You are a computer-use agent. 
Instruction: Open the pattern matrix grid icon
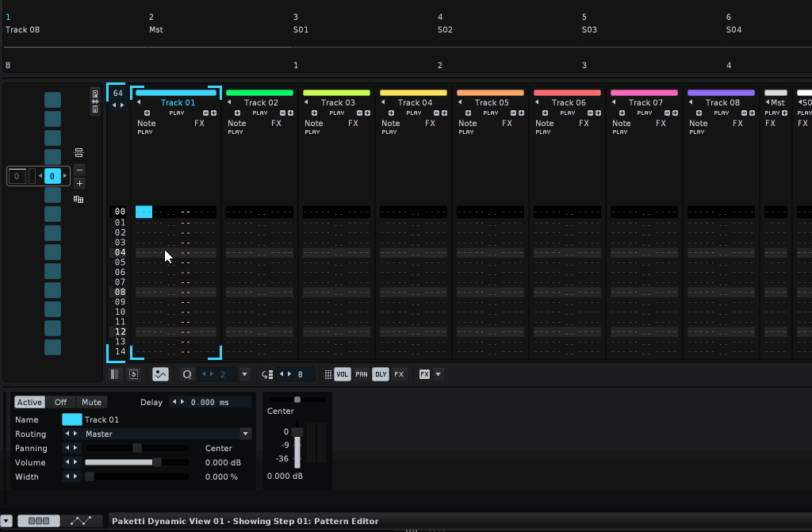(x=79, y=200)
